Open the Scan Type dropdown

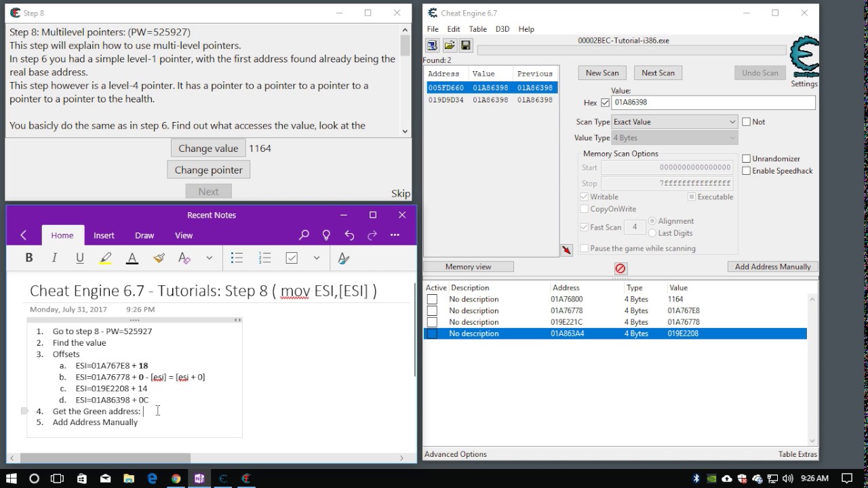click(x=674, y=122)
